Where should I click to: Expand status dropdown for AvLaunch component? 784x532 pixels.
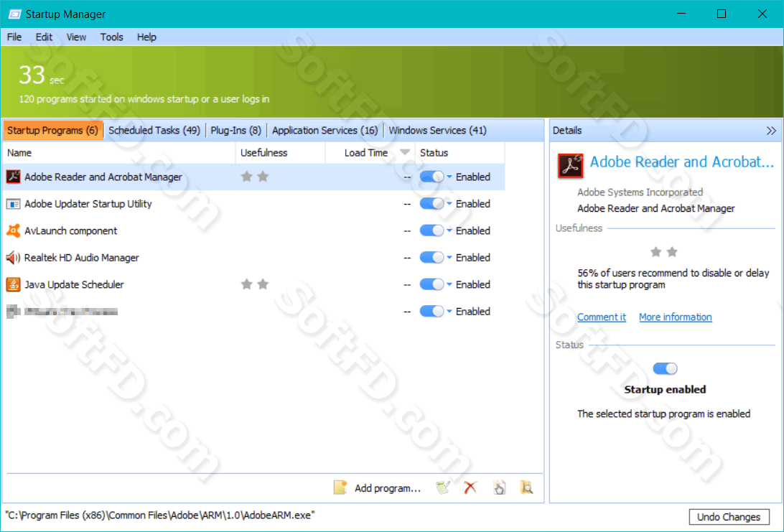click(449, 230)
